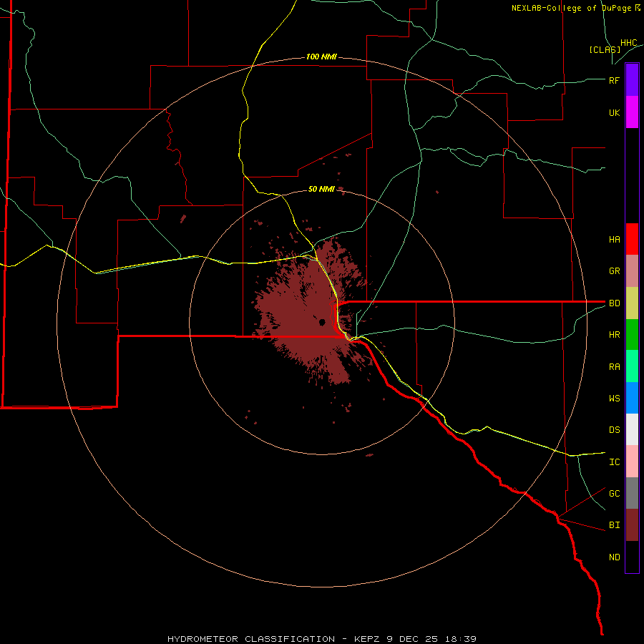
Task: Click the yellow BD legend swatch
Action: [632, 303]
